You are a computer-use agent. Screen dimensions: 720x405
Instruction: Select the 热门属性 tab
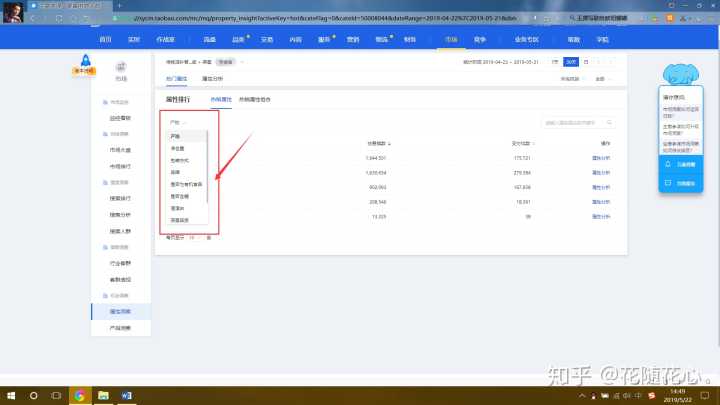tap(176, 79)
